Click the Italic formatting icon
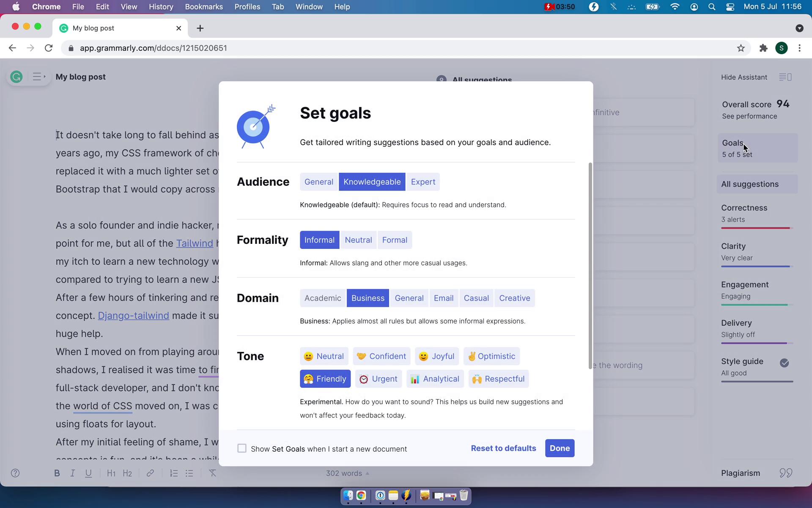This screenshot has width=812, height=508. coord(72,473)
